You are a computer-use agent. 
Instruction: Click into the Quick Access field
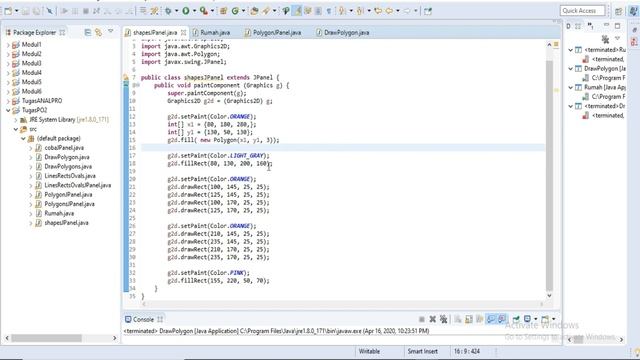point(582,11)
